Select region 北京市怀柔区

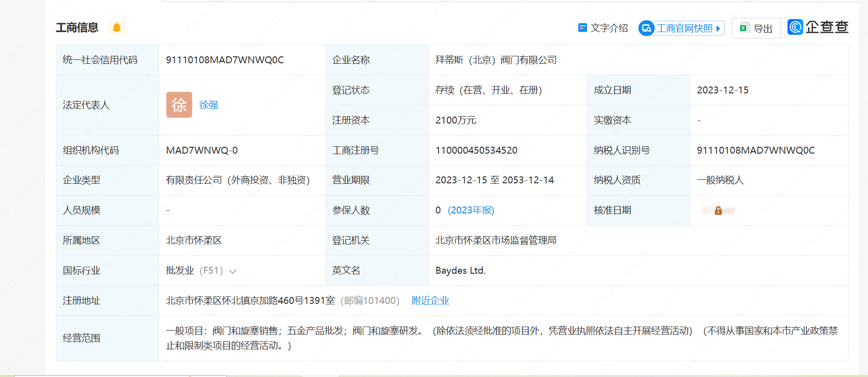pos(194,240)
